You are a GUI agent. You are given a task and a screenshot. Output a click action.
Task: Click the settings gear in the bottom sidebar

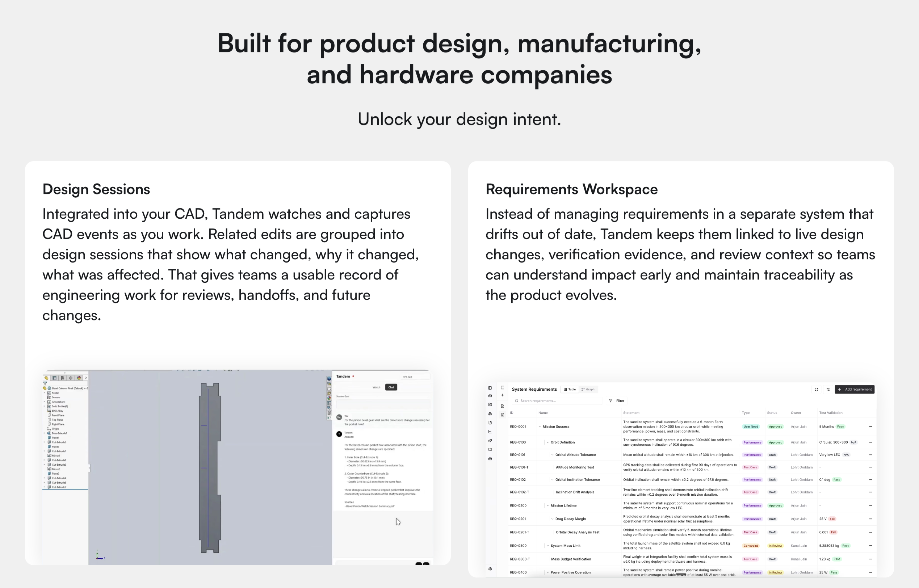pyautogui.click(x=490, y=569)
